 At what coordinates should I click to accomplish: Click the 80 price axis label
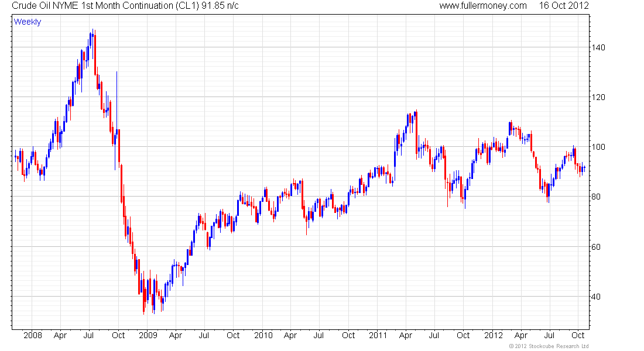coord(596,197)
